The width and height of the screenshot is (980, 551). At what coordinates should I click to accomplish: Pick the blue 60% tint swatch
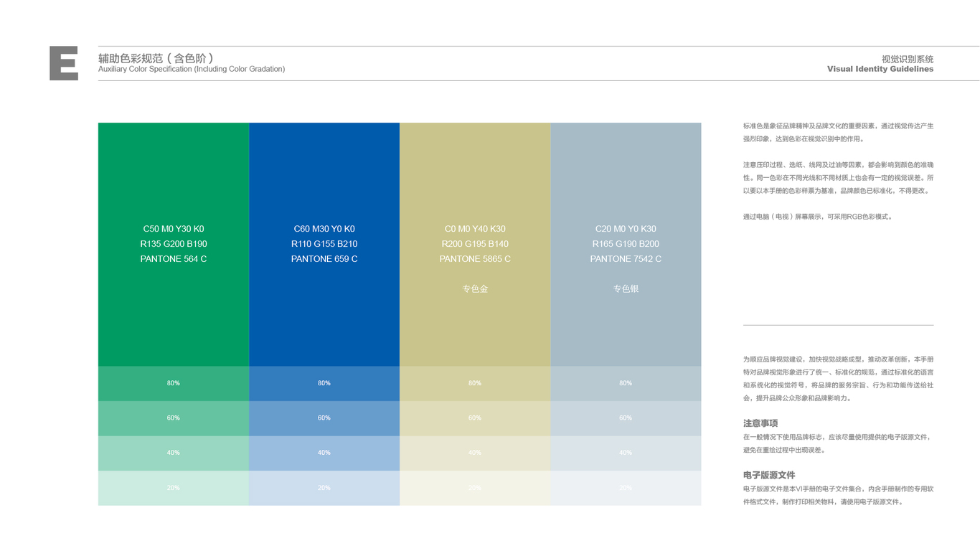[x=324, y=418]
